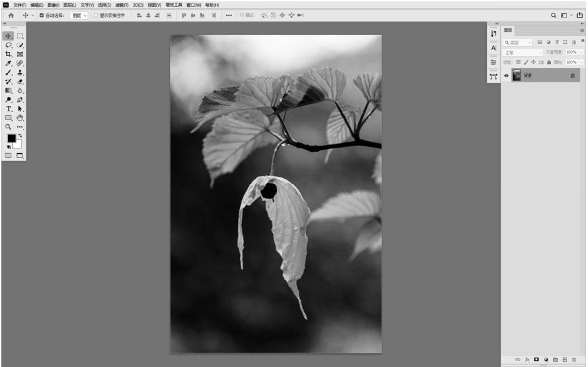Toggle lock all padlock icon
The width and height of the screenshot is (588, 367).
click(549, 62)
